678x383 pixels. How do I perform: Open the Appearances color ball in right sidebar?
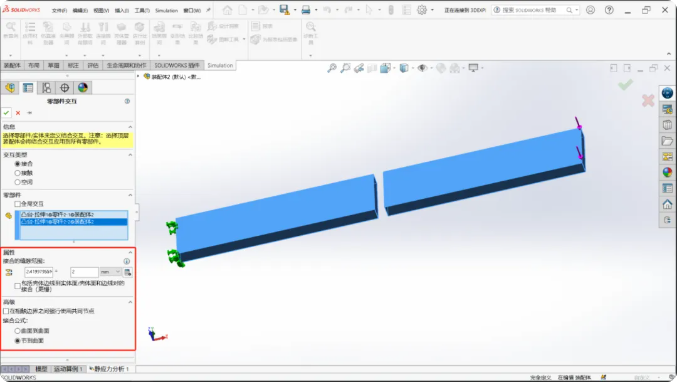(667, 172)
